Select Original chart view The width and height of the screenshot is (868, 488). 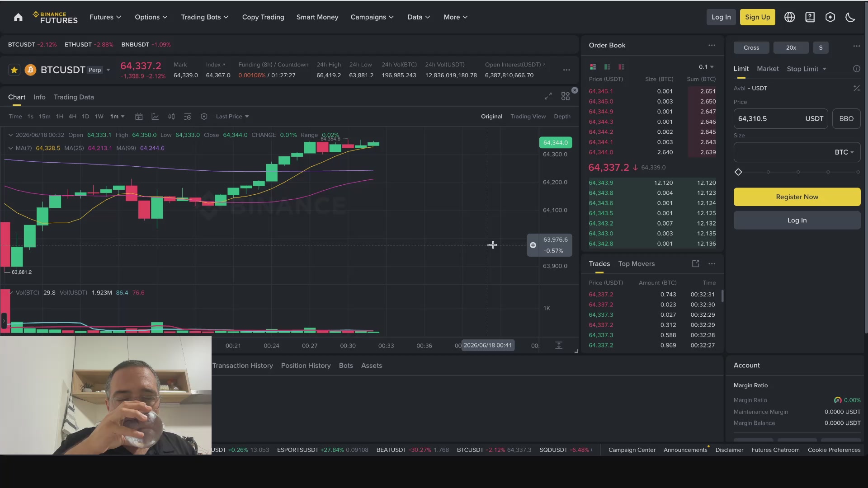(x=491, y=117)
